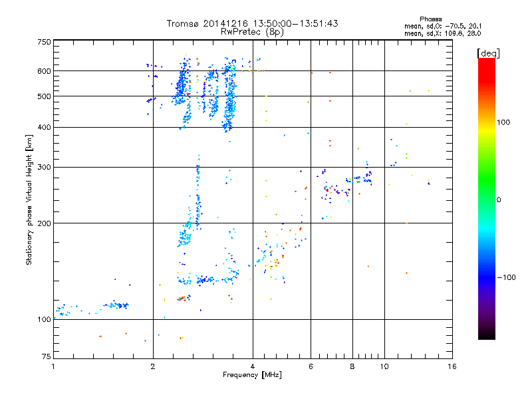Click the colorbar tick label "-100"
Screen dimensions: 532x399
point(506,277)
